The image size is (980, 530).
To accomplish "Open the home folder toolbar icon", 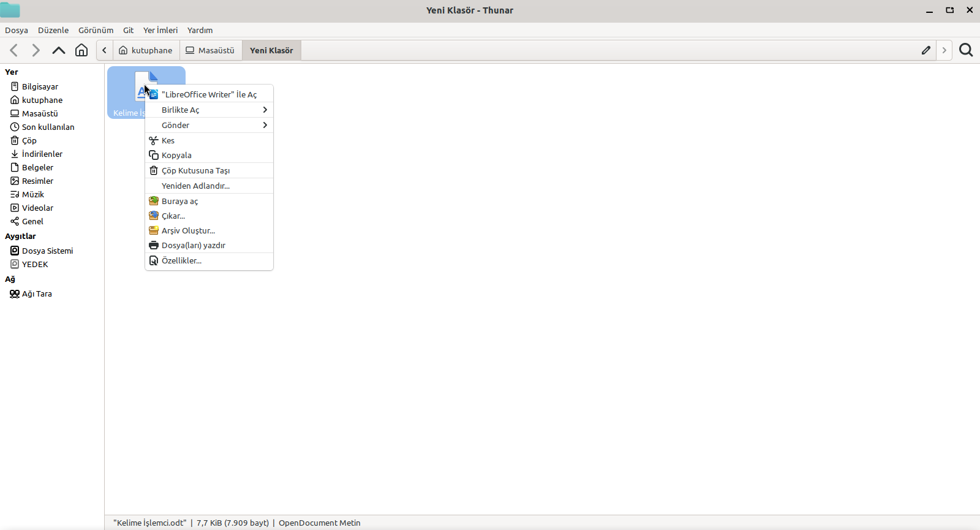I will 81,50.
